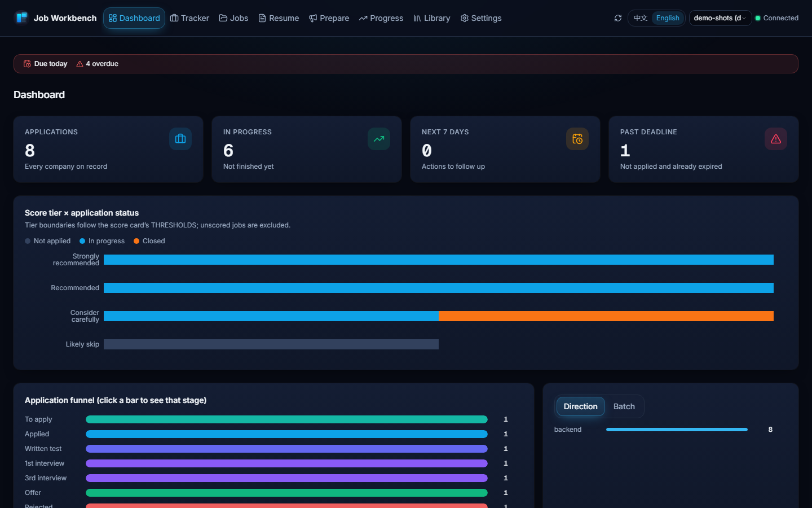Select the English language option
This screenshot has width=812, height=508.
[668, 18]
